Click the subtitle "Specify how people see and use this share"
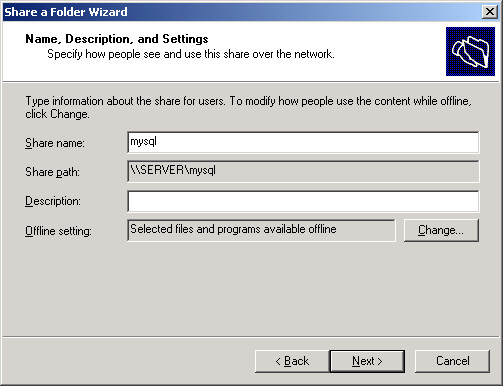The image size is (503, 386). (x=191, y=54)
